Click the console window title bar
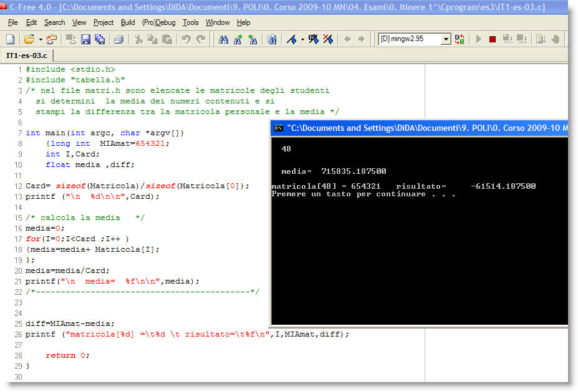Image resolution: width=578 pixels, height=392 pixels. click(420, 128)
